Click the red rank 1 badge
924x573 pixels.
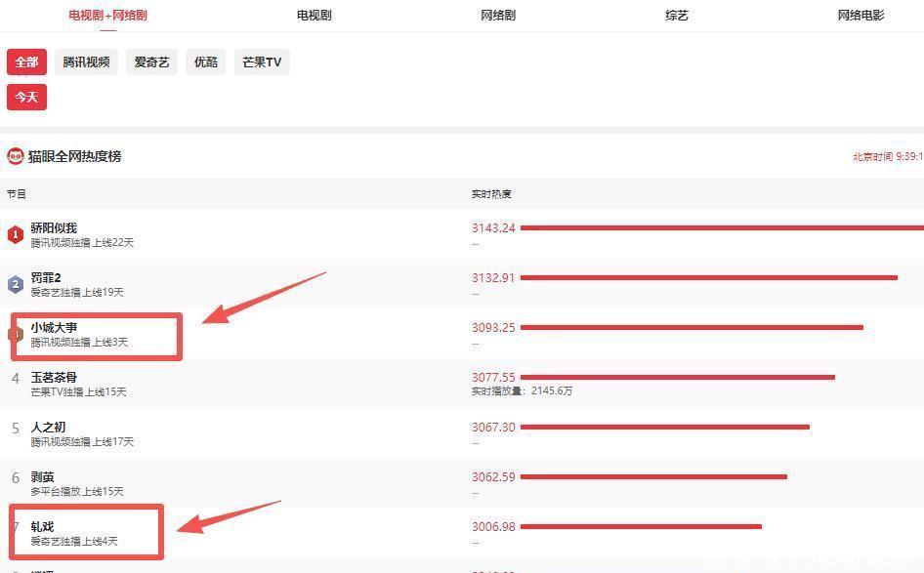coord(16,234)
